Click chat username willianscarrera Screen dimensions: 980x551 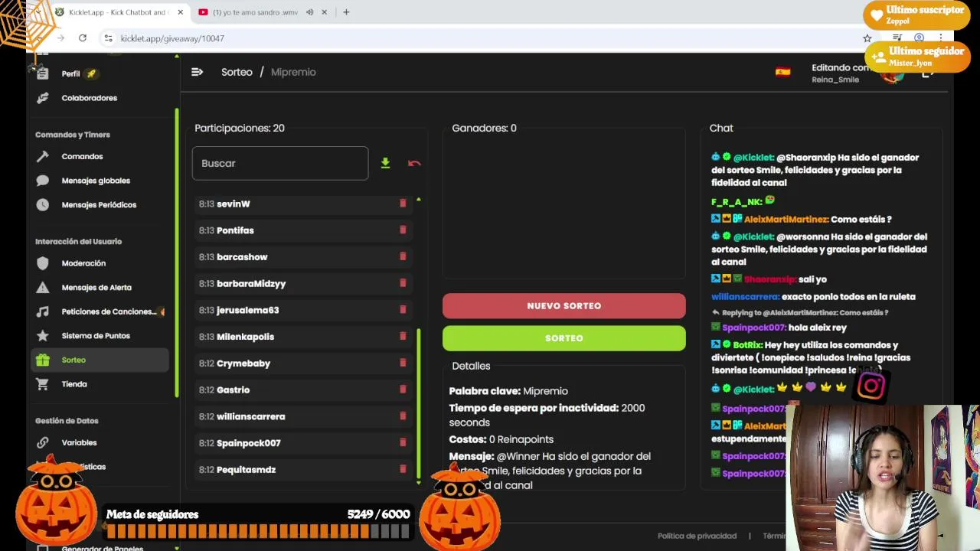[x=744, y=297]
